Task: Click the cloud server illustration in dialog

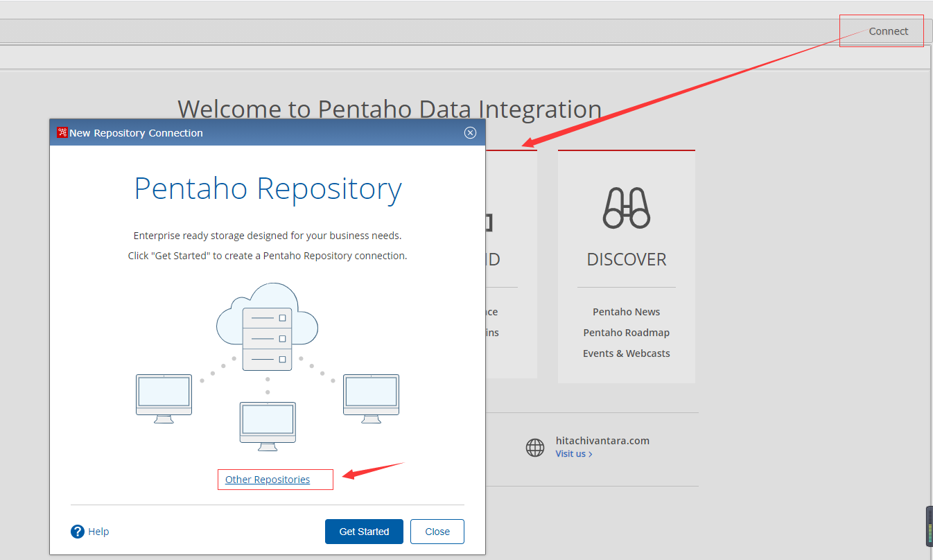Action: 267,327
